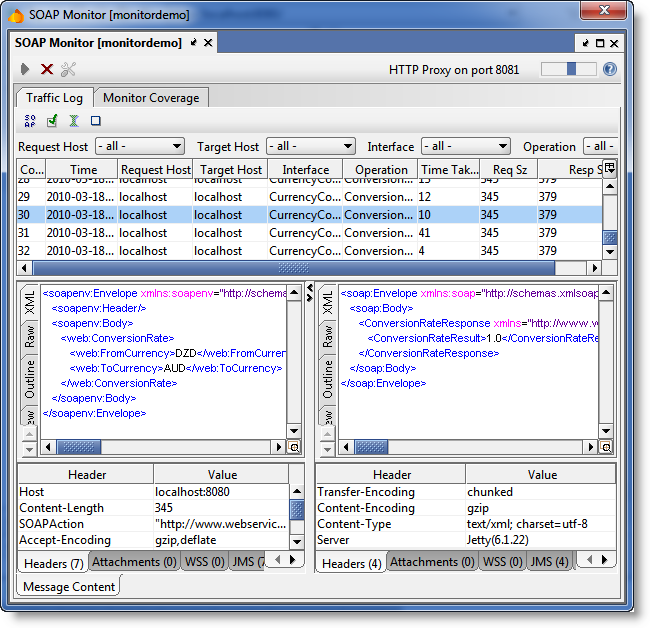The height and width of the screenshot is (628, 650).
Task: Select traffic log row 31
Action: (310, 233)
